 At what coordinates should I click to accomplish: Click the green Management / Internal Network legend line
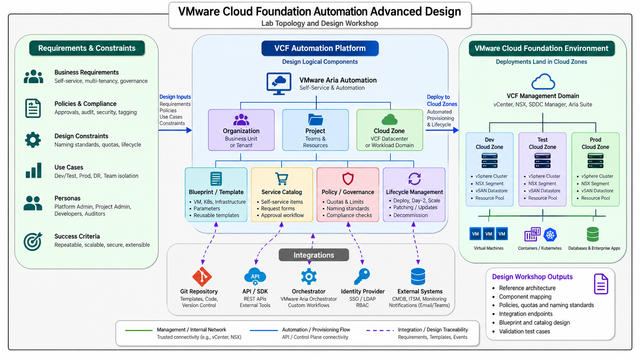(138, 330)
